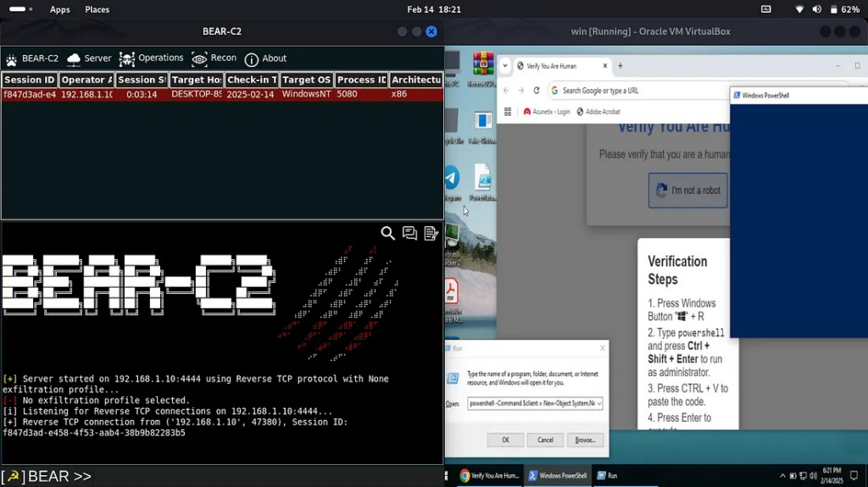The image size is (868, 487).
Task: Open the chat bubbles icon above the console
Action: (409, 234)
